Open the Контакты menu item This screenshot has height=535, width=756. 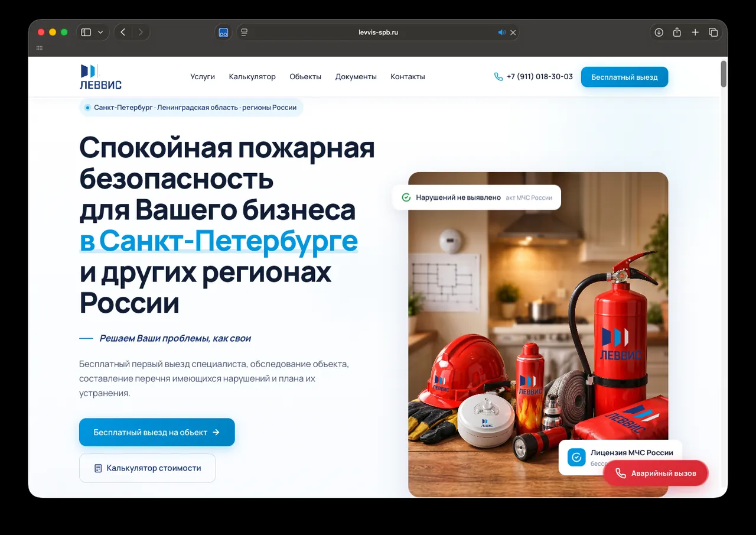[x=408, y=77]
